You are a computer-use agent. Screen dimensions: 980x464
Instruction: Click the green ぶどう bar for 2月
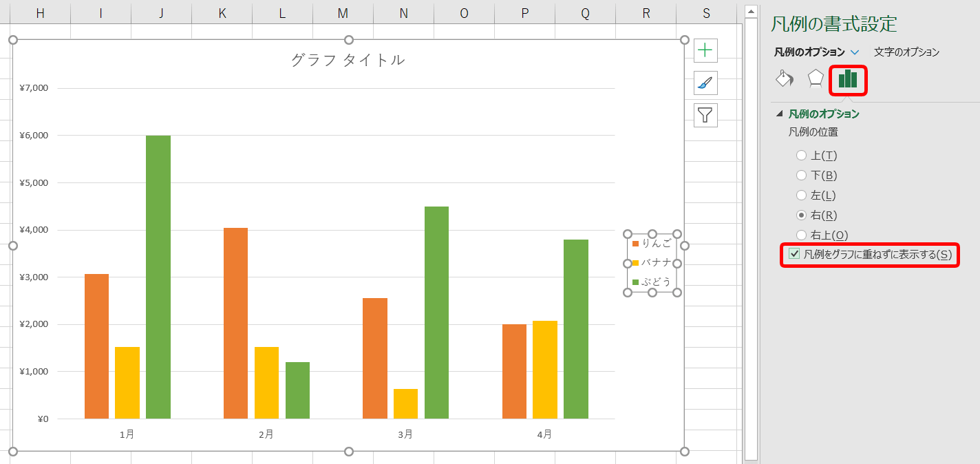click(x=297, y=390)
